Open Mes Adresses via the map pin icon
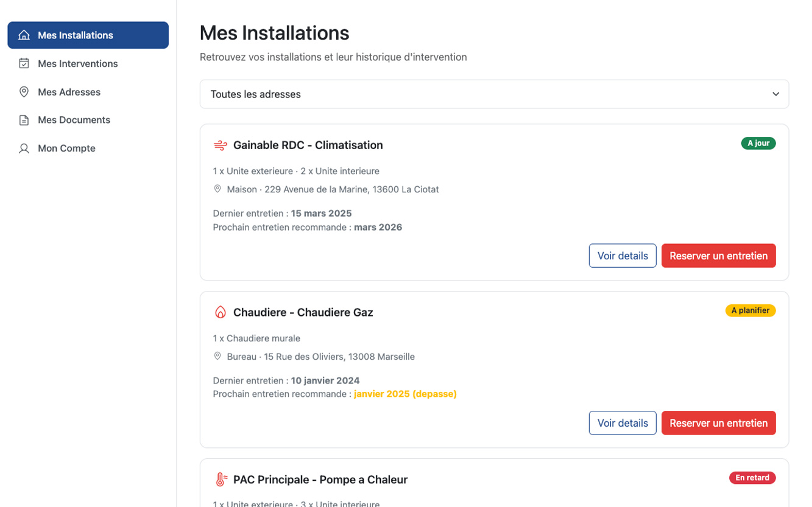 24,91
